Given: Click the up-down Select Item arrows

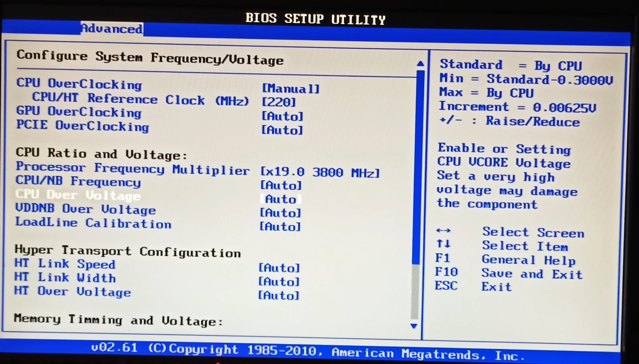Looking at the screenshot, I should [x=443, y=243].
